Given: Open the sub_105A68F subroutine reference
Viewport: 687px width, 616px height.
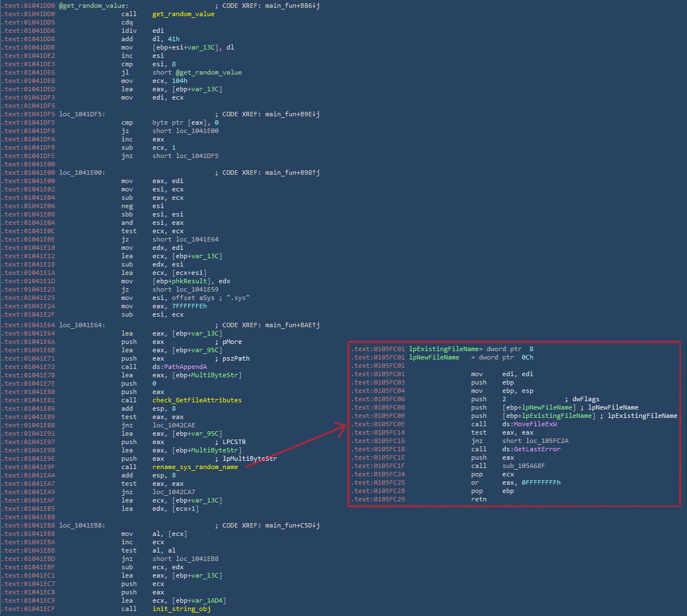Looking at the screenshot, I should [x=523, y=466].
